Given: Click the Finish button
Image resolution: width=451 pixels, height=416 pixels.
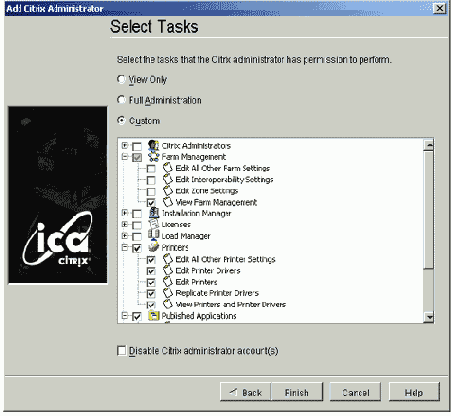Looking at the screenshot, I should (x=297, y=392).
